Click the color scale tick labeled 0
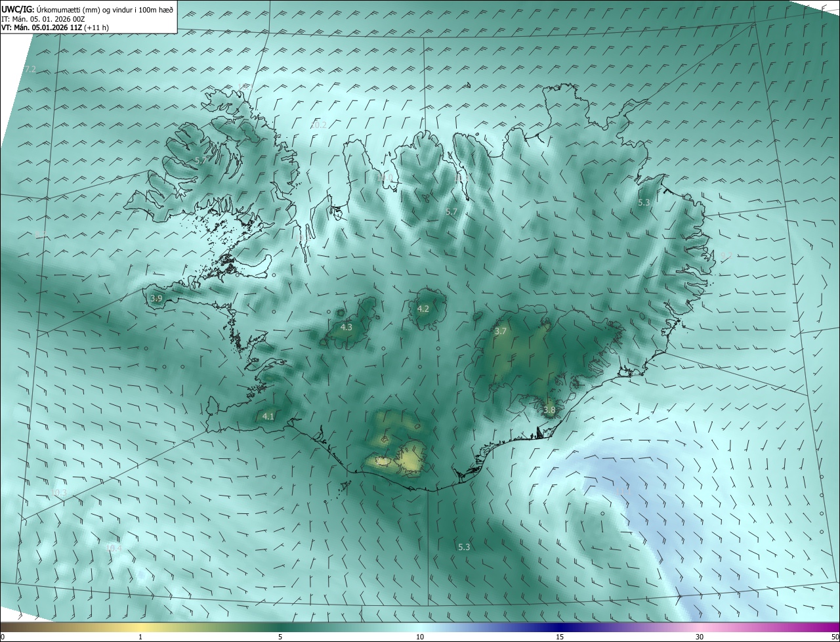840x642 pixels. point(3,637)
